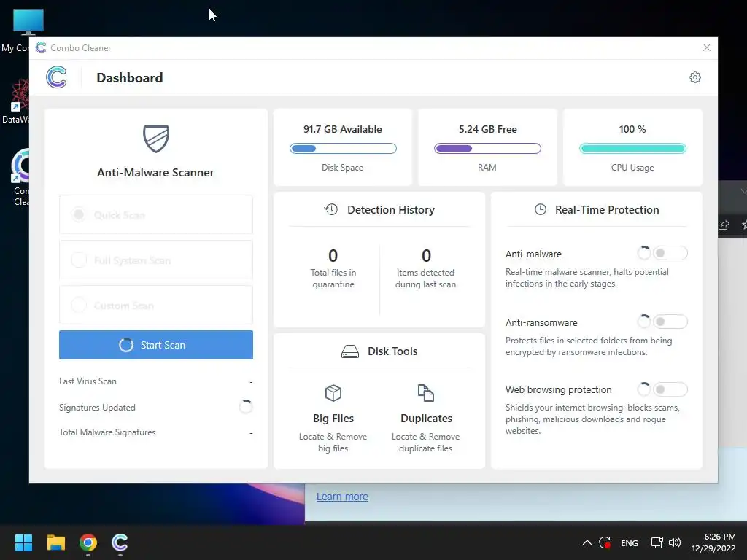The height and width of the screenshot is (560, 747).
Task: Click the sync tray icon with red dot
Action: [x=605, y=542]
